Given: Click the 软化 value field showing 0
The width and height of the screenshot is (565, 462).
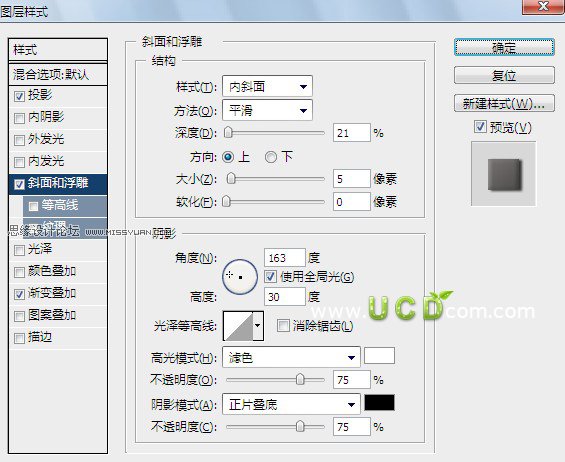Looking at the screenshot, I should pyautogui.click(x=351, y=201).
